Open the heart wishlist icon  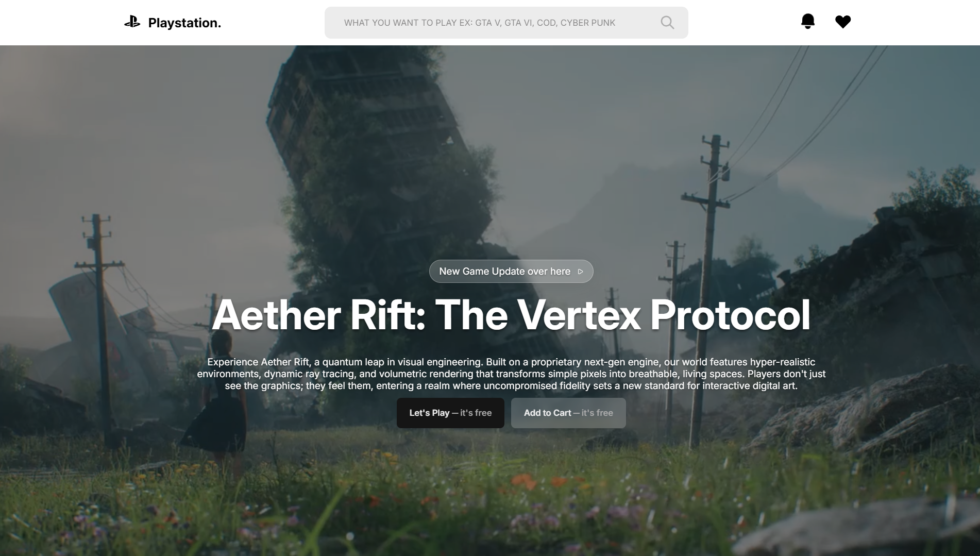tap(843, 22)
